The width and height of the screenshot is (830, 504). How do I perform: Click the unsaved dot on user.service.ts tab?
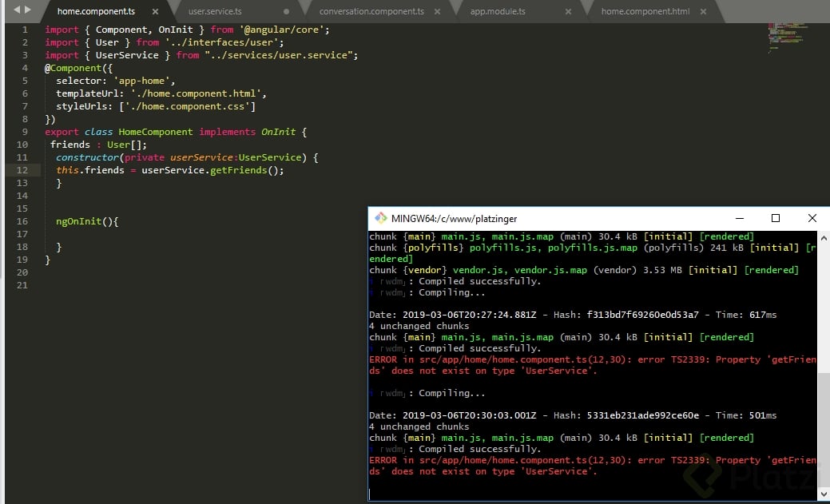click(286, 11)
